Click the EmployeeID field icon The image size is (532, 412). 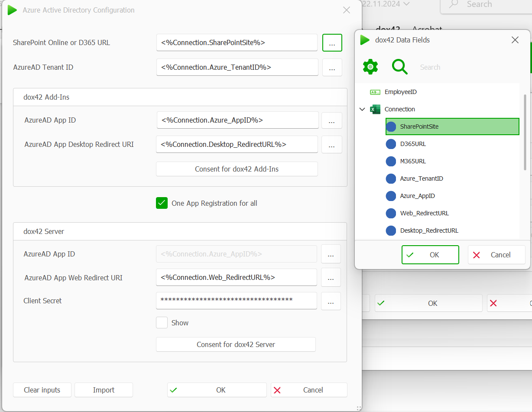pos(375,92)
